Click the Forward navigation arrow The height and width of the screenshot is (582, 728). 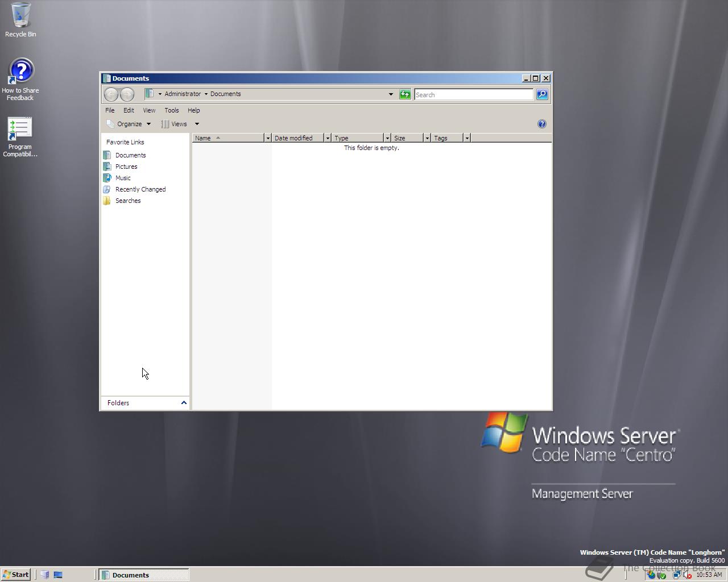(x=127, y=94)
